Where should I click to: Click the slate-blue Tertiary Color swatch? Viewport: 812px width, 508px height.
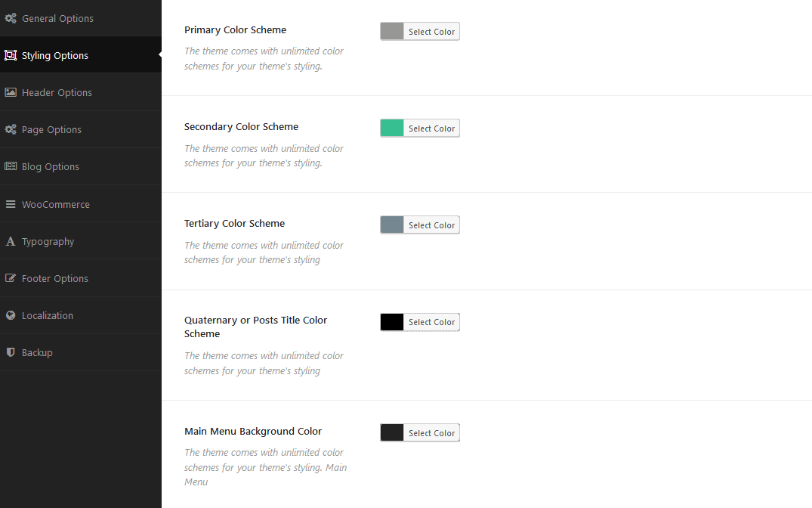click(x=392, y=225)
